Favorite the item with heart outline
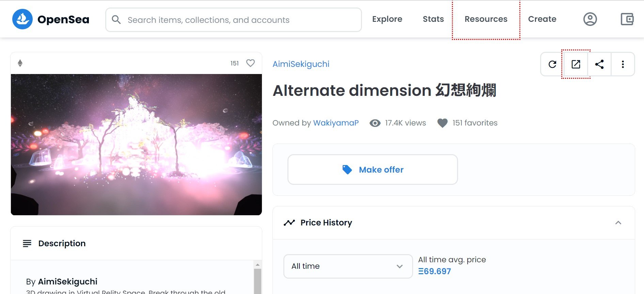 250,63
